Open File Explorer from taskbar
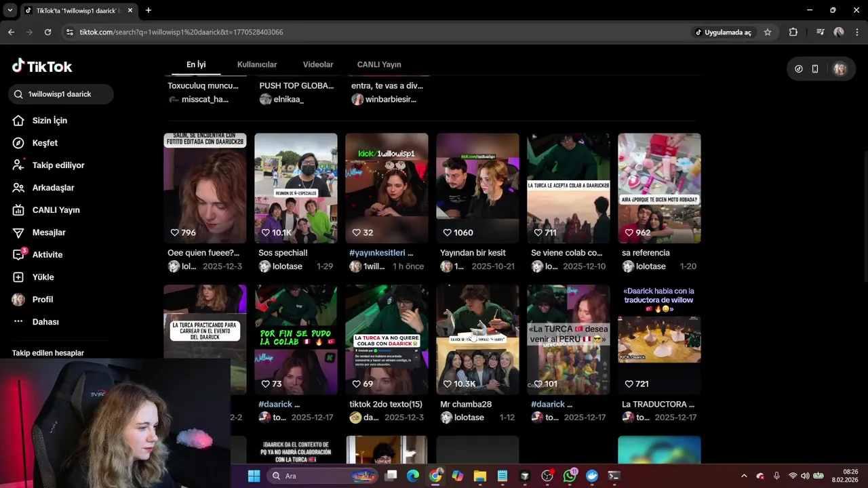Image resolution: width=868 pixels, height=488 pixels. tap(479, 476)
